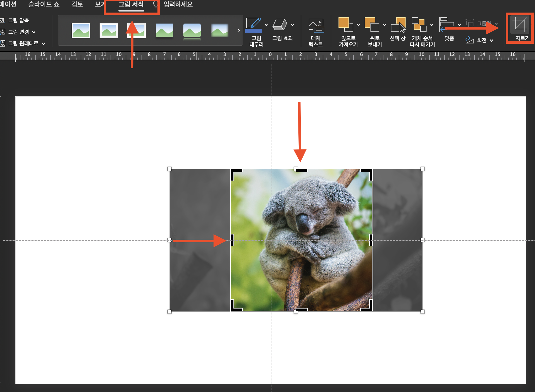Expand the Rotate (회전) dropdown
This screenshot has height=392, width=535.
point(492,40)
